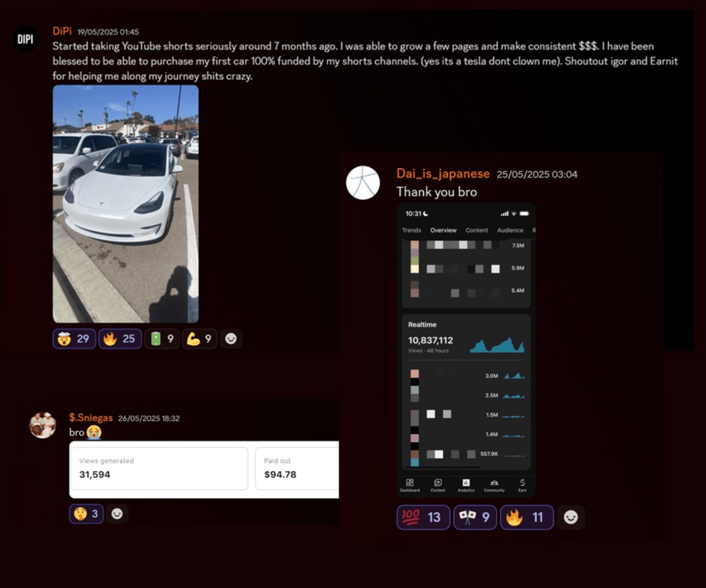Screen dimensions: 706x588
Task: Tap the Analytics icon in the phone nav
Action: click(466, 485)
